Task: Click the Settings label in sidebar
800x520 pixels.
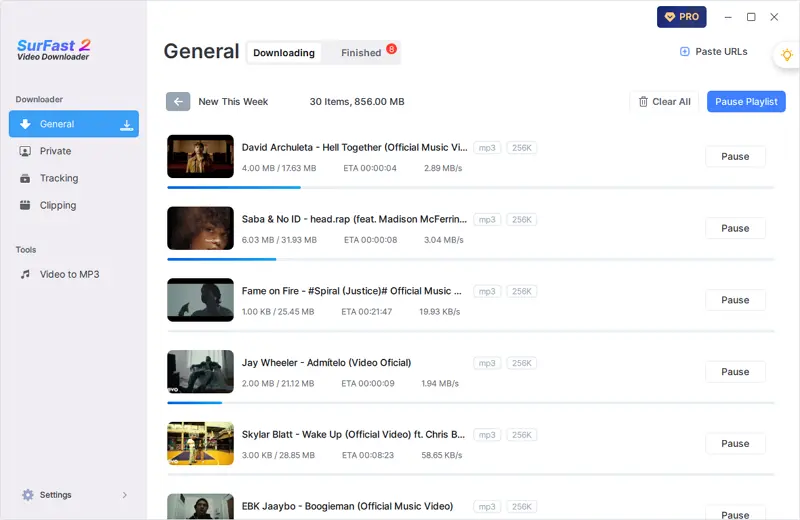Action: click(x=56, y=494)
